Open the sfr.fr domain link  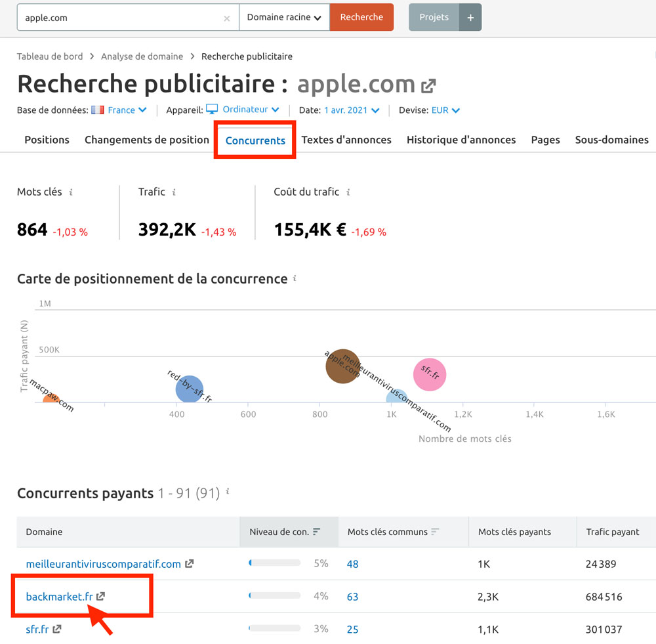37,629
